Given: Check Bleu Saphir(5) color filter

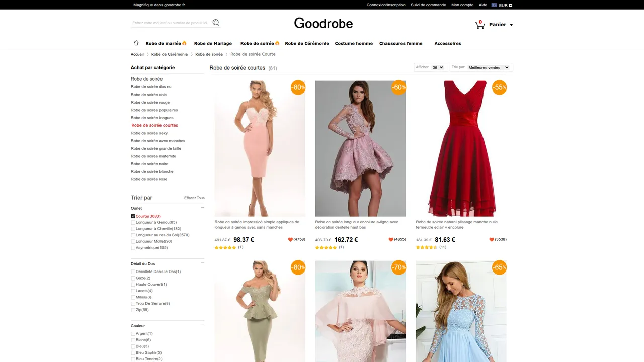Looking at the screenshot, I should [x=133, y=352].
